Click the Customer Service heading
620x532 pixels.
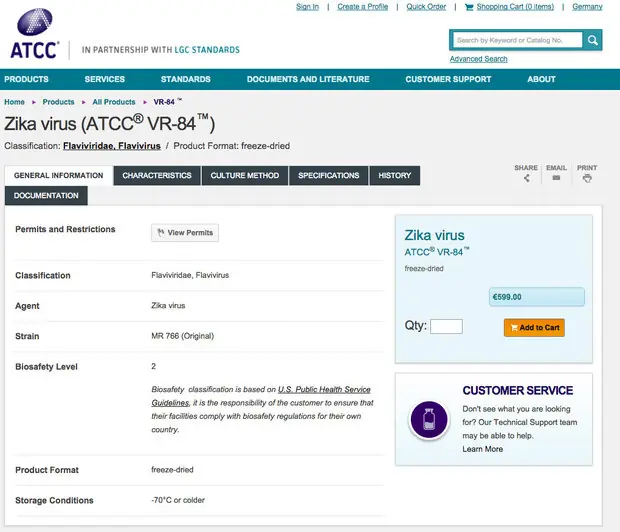(518, 391)
